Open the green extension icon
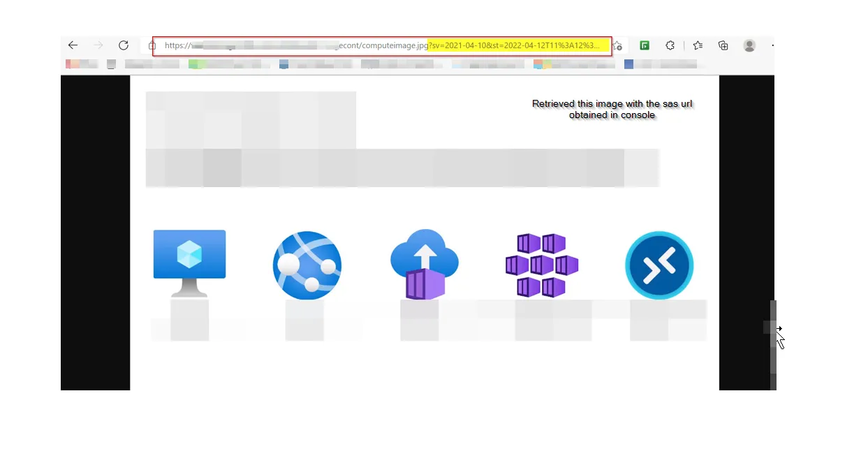Screen dimensions: 868x449 tap(645, 45)
